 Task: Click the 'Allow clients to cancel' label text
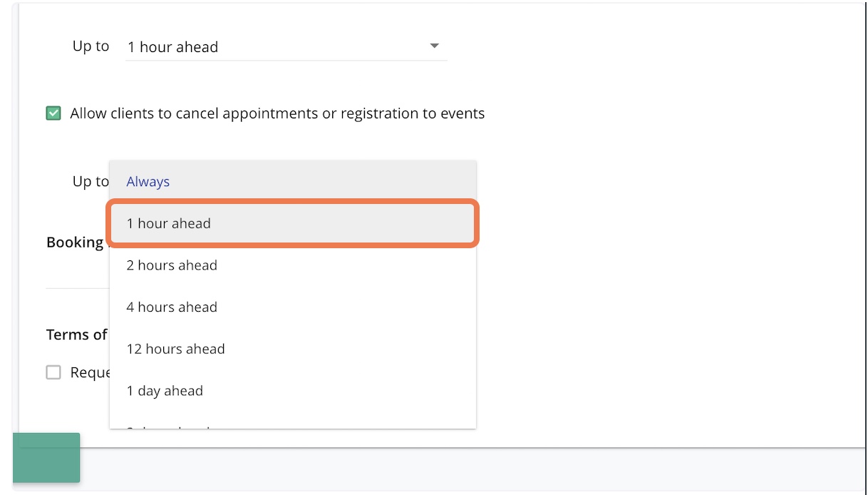277,113
